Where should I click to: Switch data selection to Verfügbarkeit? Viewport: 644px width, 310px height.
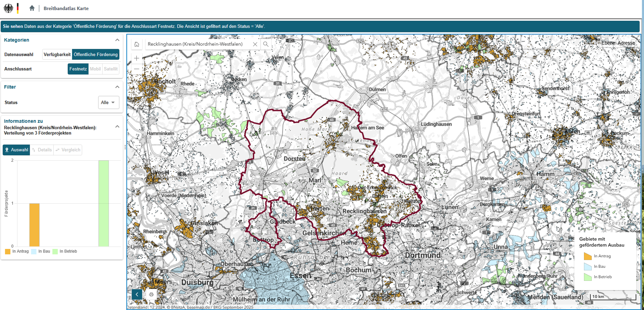point(57,54)
